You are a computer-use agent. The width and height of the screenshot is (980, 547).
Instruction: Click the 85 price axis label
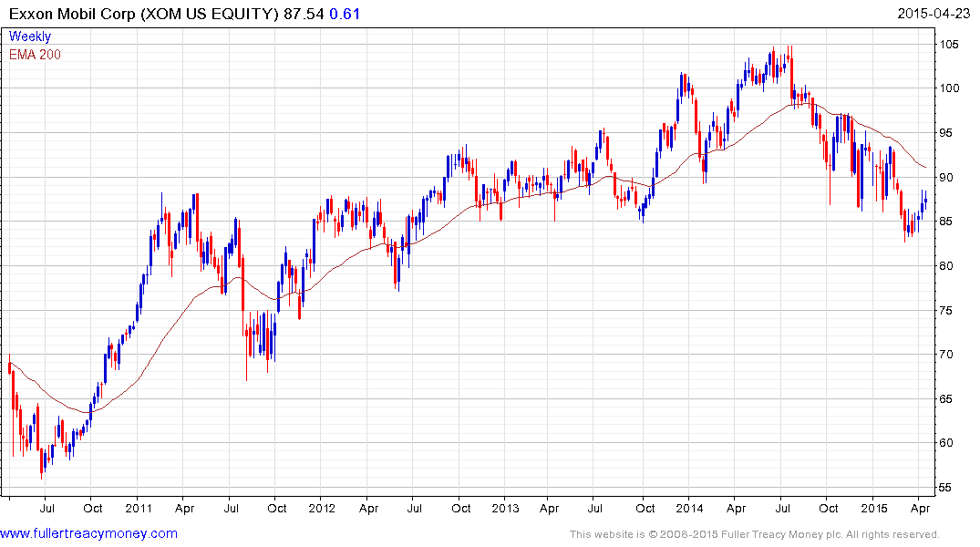946,222
